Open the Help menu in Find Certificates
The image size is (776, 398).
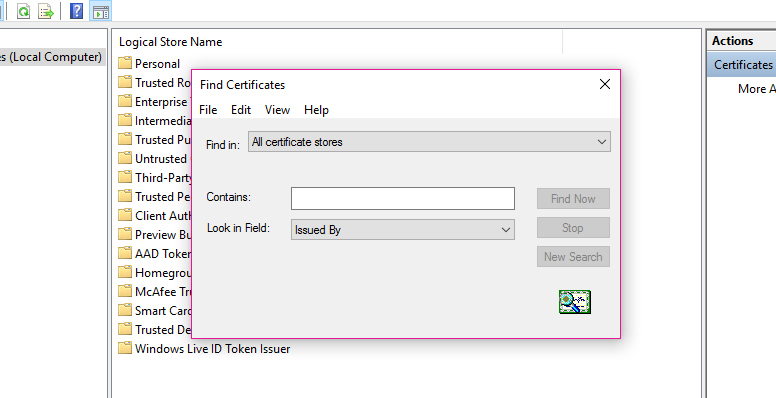pos(316,110)
